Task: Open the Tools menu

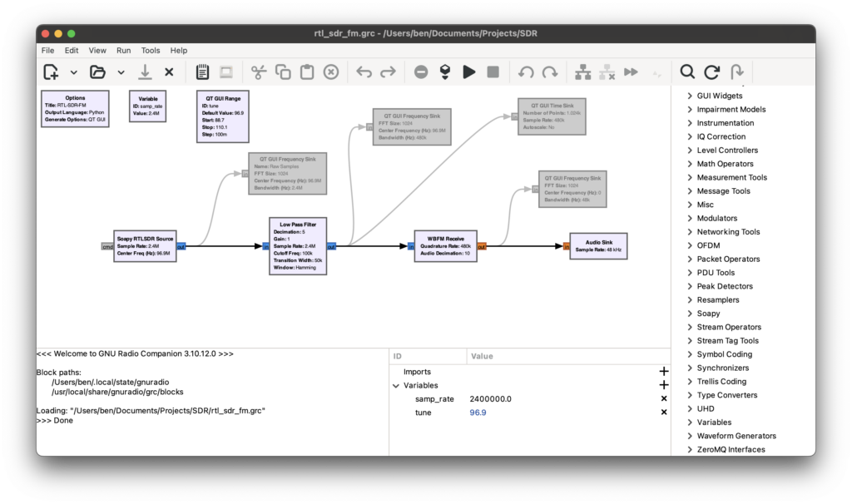Action: (151, 51)
